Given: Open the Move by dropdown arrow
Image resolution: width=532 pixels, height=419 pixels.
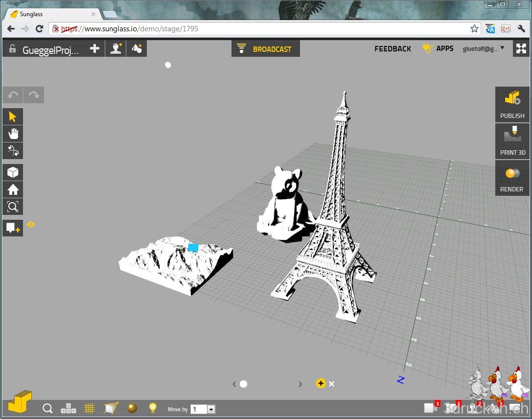Looking at the screenshot, I should 211,410.
